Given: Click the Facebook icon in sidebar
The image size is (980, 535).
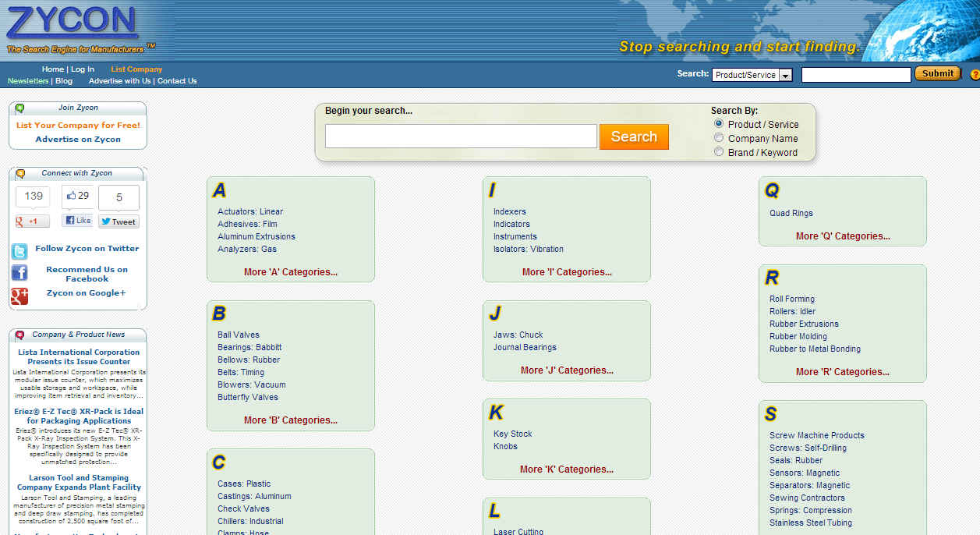Looking at the screenshot, I should (19, 273).
